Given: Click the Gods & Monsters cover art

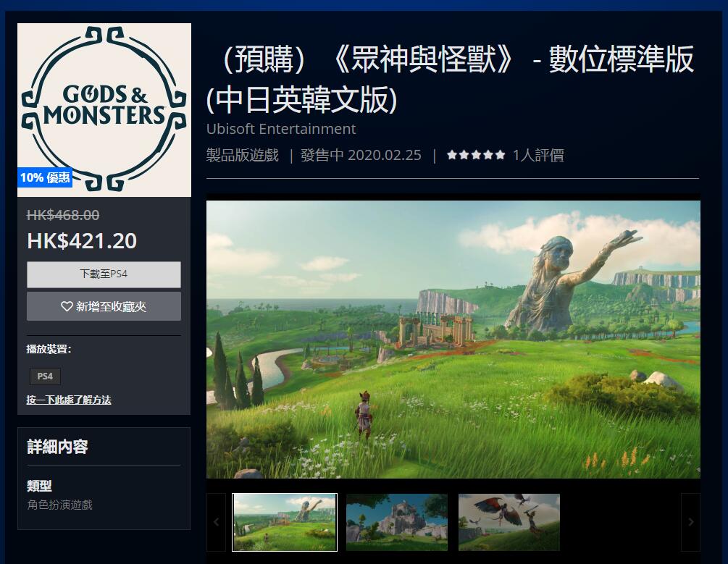Looking at the screenshot, I should coord(104,110).
